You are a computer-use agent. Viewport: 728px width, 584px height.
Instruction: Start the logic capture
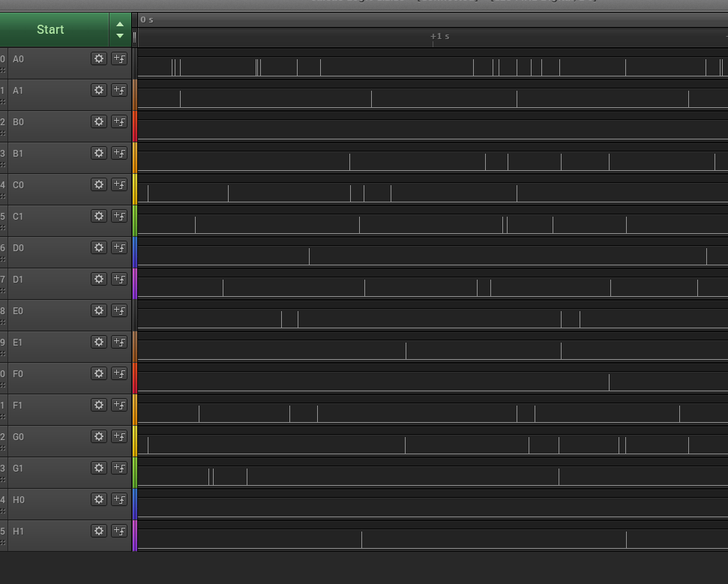(54, 30)
